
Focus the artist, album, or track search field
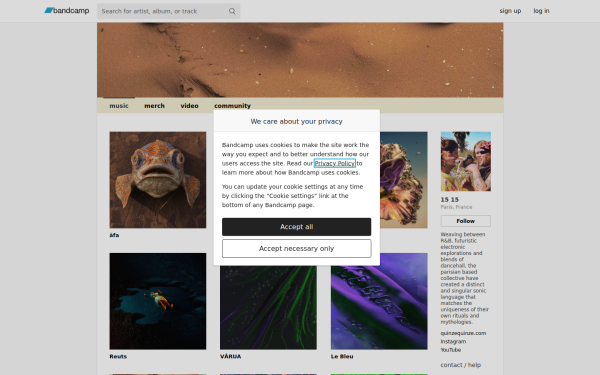pos(168,11)
